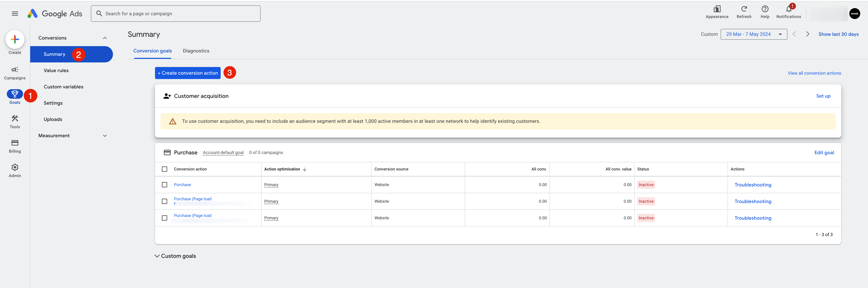This screenshot has height=288, width=868.
Task: Switch interface via Appearance icon
Action: pos(717,9)
